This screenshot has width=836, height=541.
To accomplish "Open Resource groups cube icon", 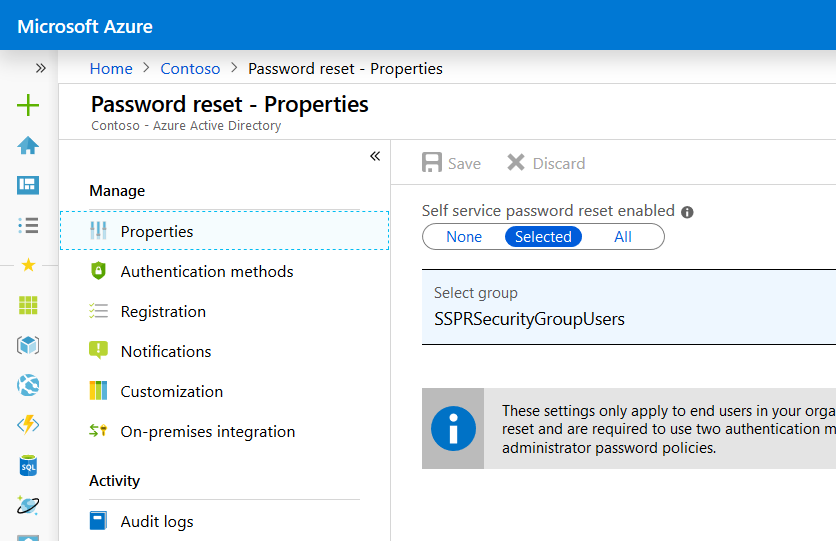I will click(28, 345).
